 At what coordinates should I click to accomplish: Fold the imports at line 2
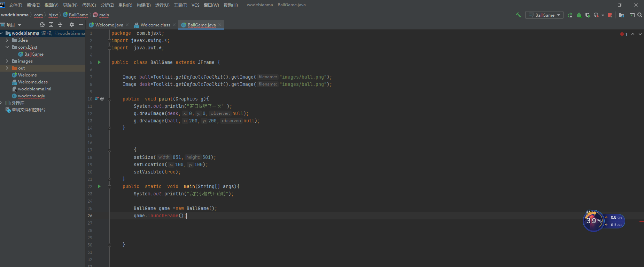click(x=109, y=40)
